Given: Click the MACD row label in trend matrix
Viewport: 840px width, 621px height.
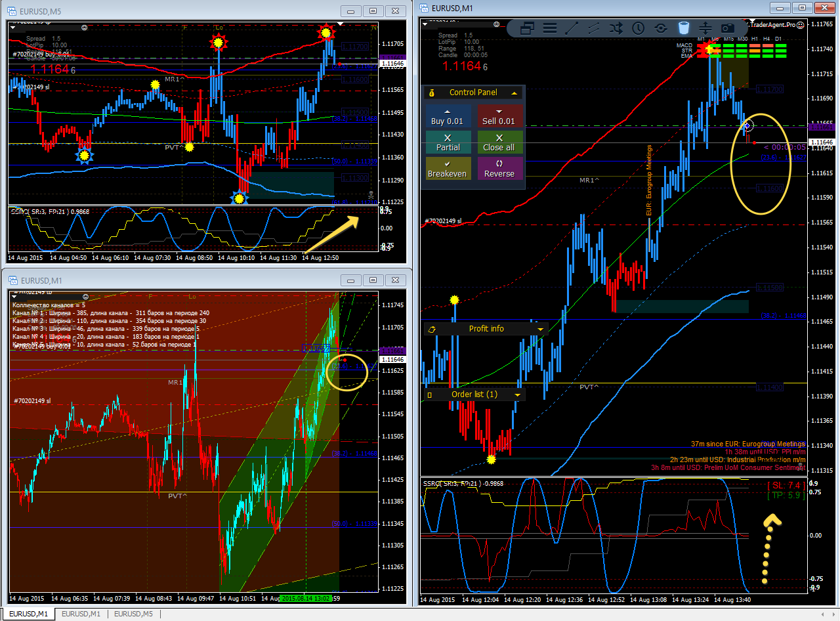Looking at the screenshot, I should click(x=684, y=45).
